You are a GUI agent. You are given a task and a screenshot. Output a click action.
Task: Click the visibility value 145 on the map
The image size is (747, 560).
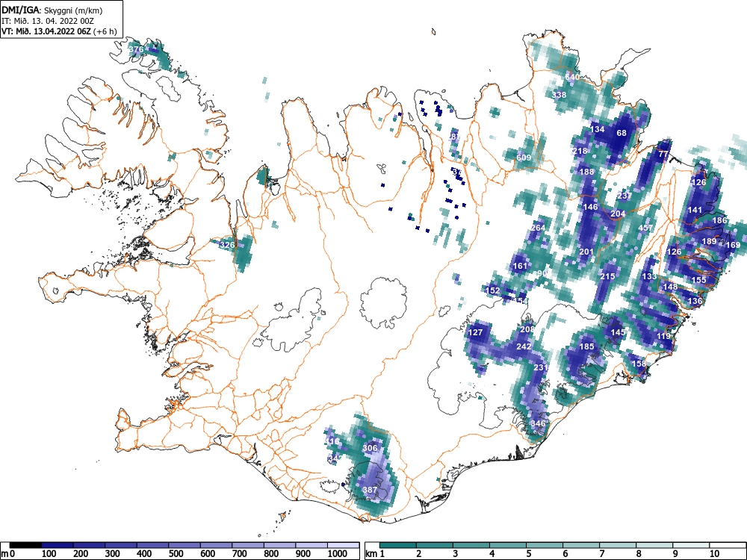[x=618, y=332]
